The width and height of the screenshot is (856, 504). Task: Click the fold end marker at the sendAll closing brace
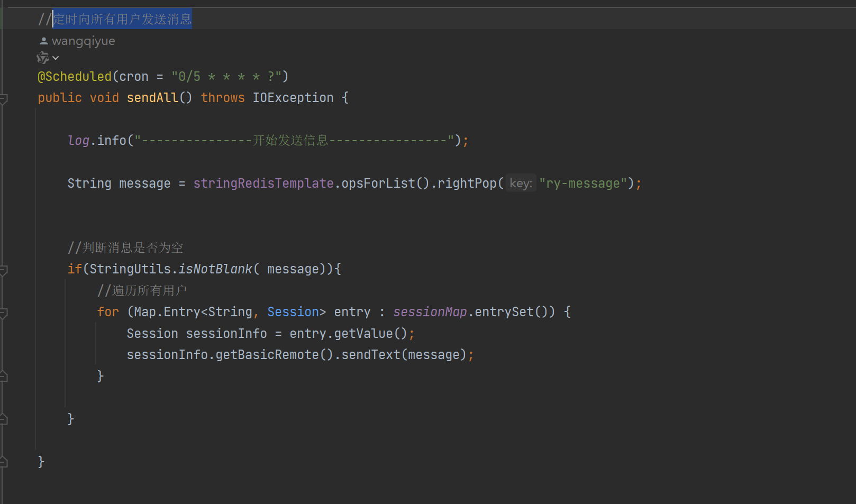pos(4,462)
